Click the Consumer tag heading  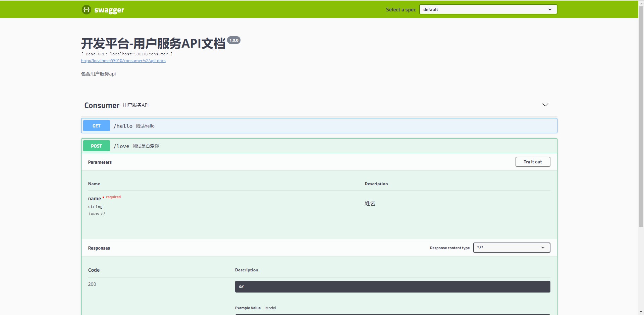click(x=102, y=105)
